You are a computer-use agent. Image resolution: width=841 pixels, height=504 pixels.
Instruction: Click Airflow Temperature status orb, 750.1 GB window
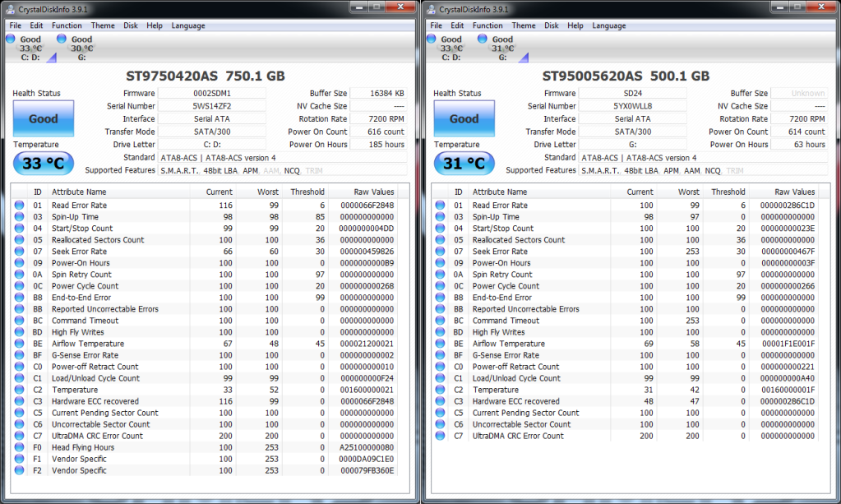(x=19, y=343)
